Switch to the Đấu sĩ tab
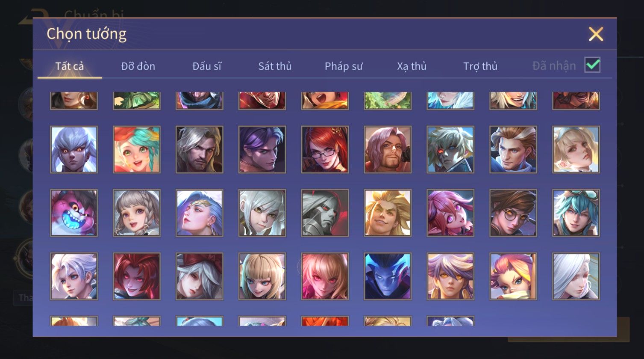644x359 pixels. coord(207,66)
